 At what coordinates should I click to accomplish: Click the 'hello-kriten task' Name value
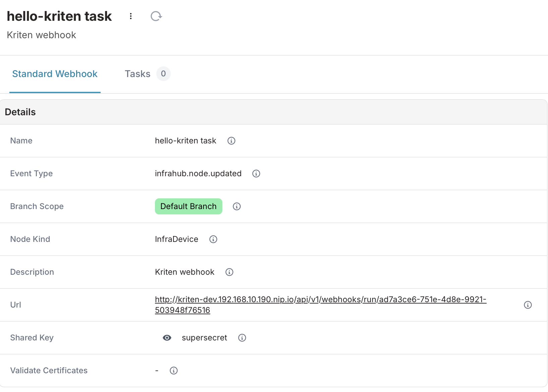tap(185, 141)
